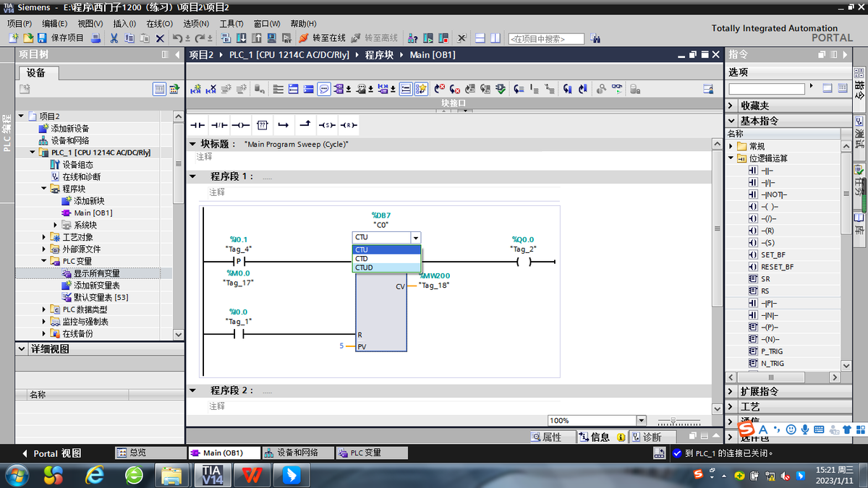Expand the 工艺对象 tree node
868x488 pixels.
coord(44,237)
